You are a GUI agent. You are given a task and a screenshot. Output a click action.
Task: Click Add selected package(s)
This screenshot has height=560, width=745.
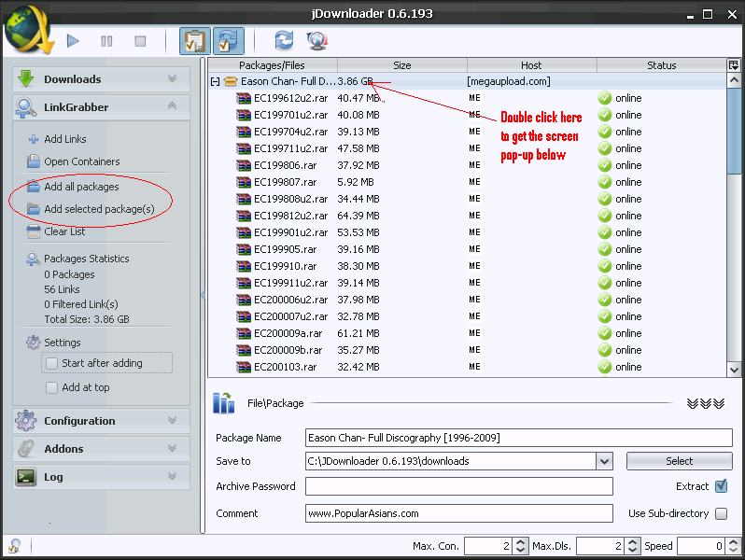pos(99,209)
